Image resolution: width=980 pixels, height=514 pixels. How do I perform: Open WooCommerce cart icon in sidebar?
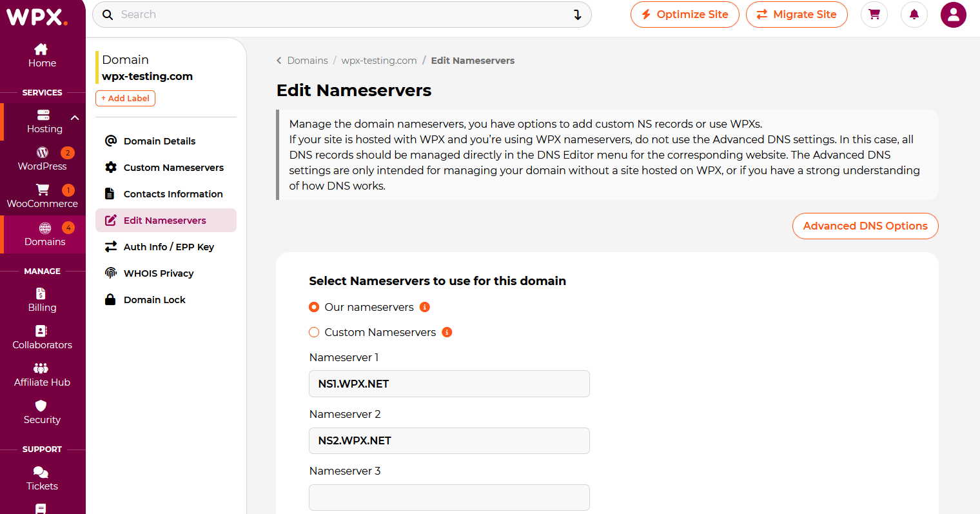click(x=43, y=190)
